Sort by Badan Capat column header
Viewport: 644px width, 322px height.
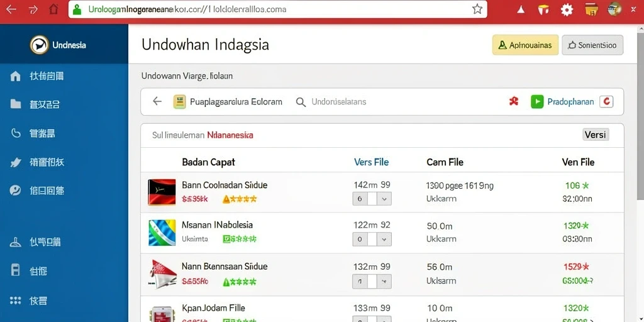pyautogui.click(x=208, y=162)
